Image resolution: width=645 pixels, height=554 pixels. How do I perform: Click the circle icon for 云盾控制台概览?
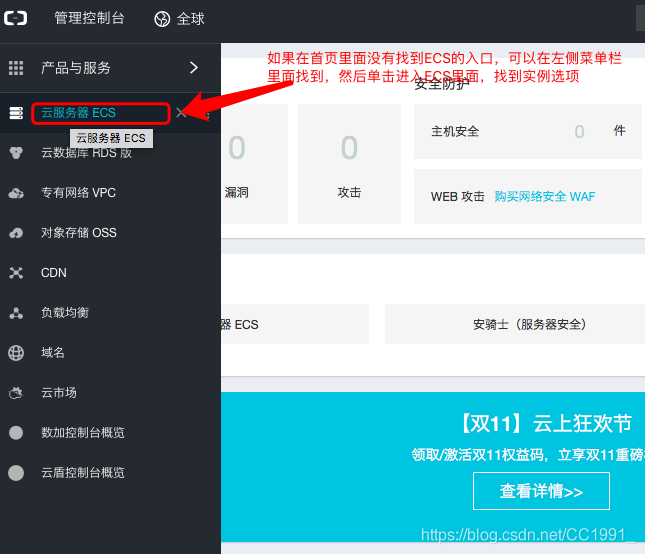(16, 473)
